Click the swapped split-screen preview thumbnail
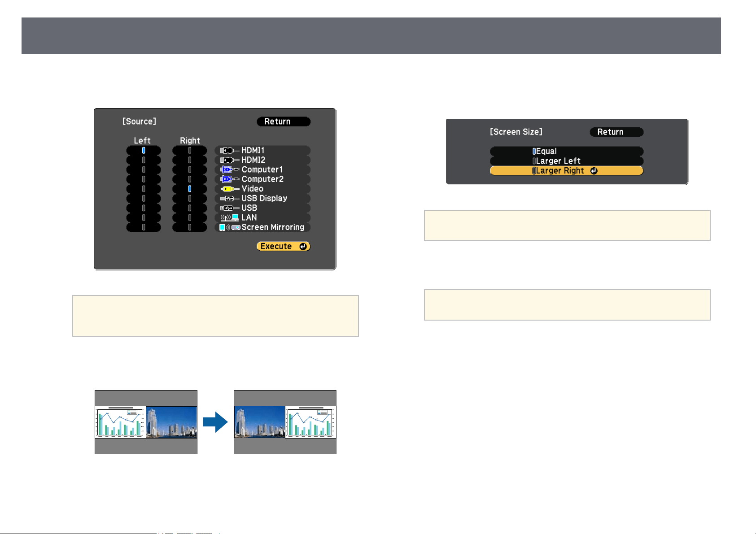Image resolution: width=756 pixels, height=534 pixels. coord(285,422)
